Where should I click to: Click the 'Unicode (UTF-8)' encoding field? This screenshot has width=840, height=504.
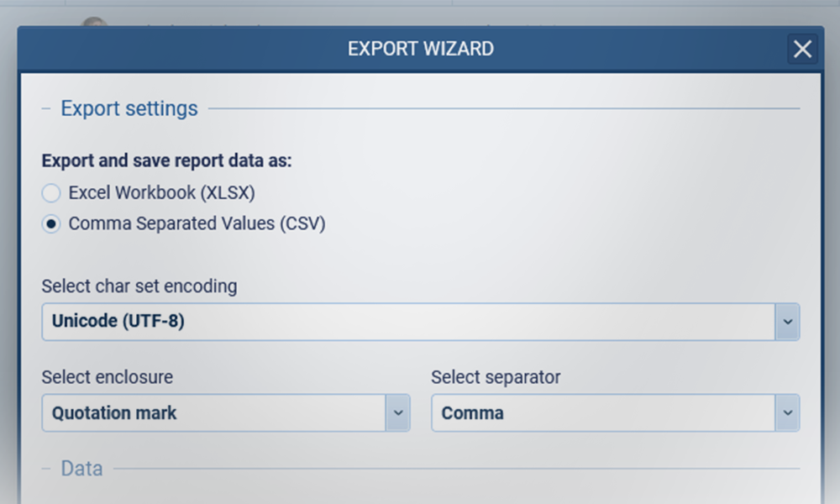[x=407, y=322]
